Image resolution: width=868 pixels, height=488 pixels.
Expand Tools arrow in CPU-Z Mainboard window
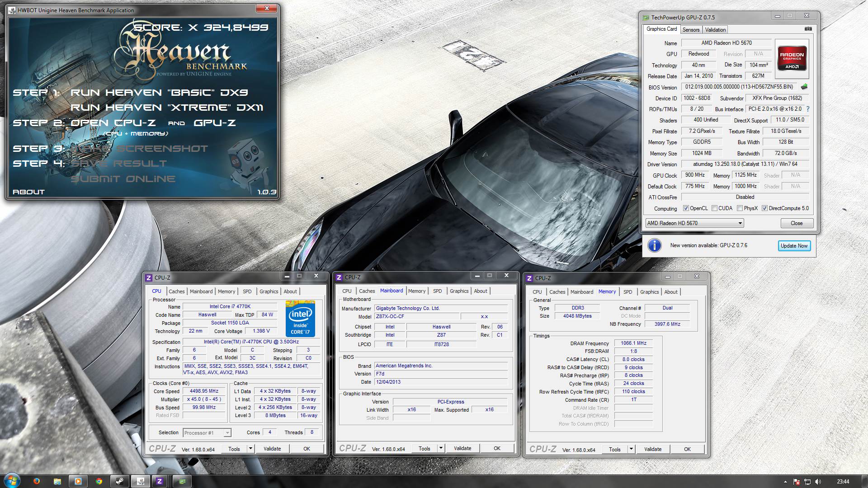(x=441, y=448)
